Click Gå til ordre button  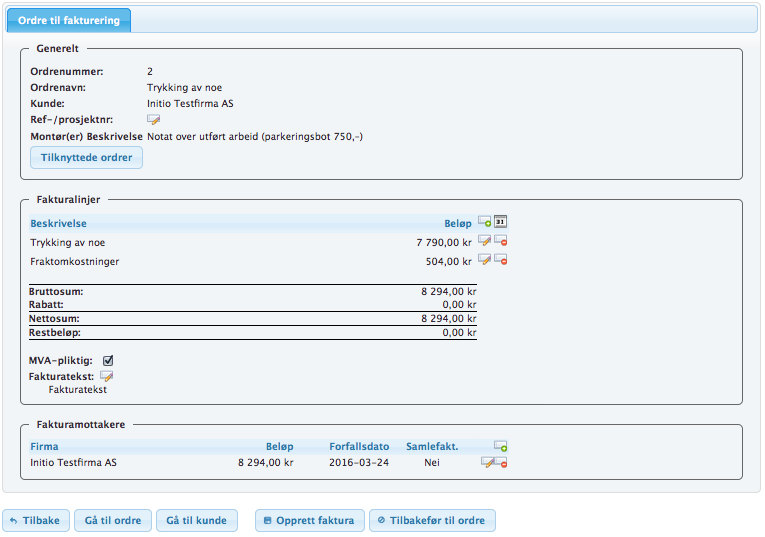113,520
